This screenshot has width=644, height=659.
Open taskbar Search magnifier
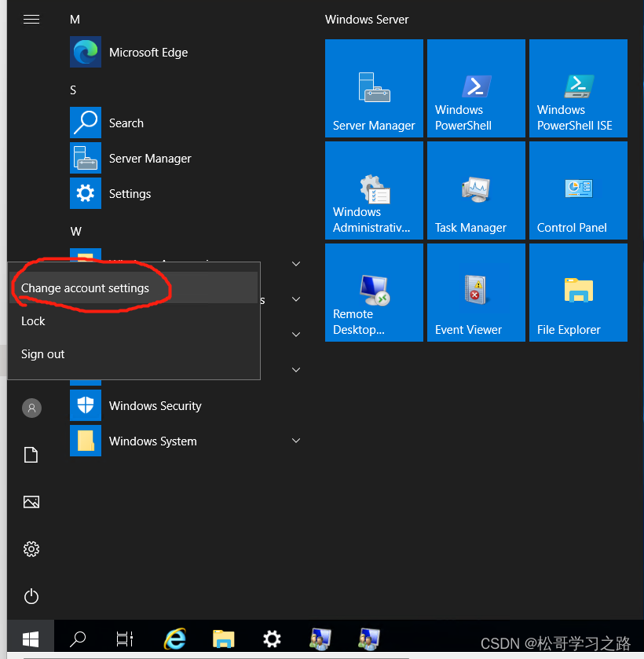(78, 639)
